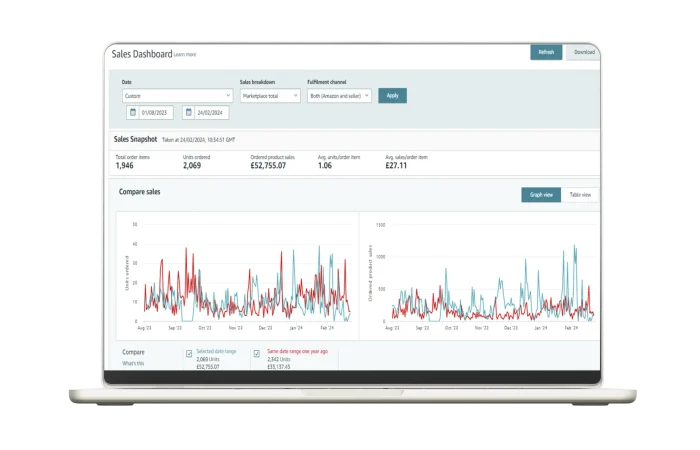Expand the Sales breakdown dropdown
This screenshot has width=700, height=450.
pos(270,96)
